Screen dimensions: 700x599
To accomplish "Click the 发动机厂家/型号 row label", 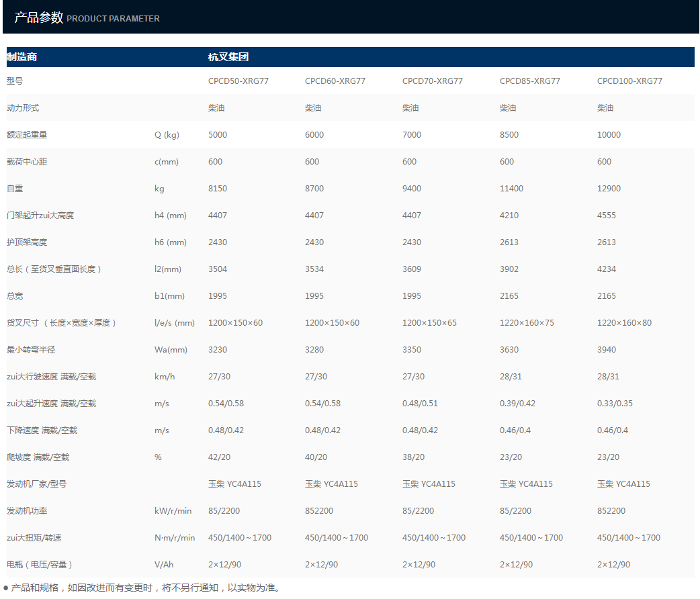I will point(36,484).
